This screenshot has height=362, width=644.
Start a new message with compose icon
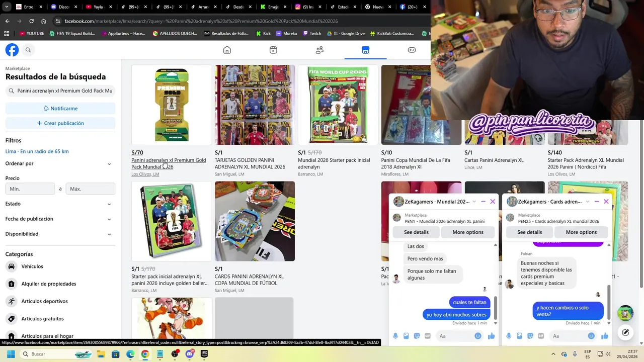pos(625,332)
